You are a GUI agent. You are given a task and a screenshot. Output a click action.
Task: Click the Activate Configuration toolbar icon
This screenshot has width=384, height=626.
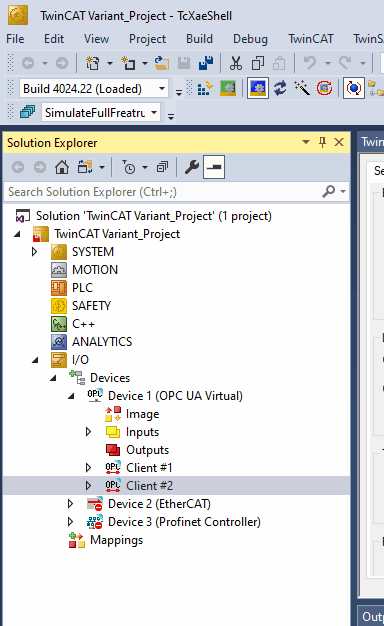(x=205, y=88)
